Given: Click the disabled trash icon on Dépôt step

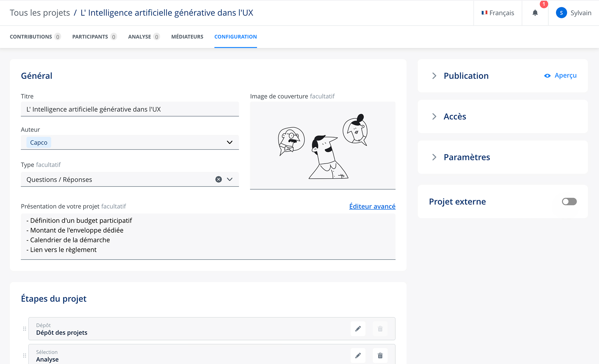Looking at the screenshot, I should [x=380, y=329].
